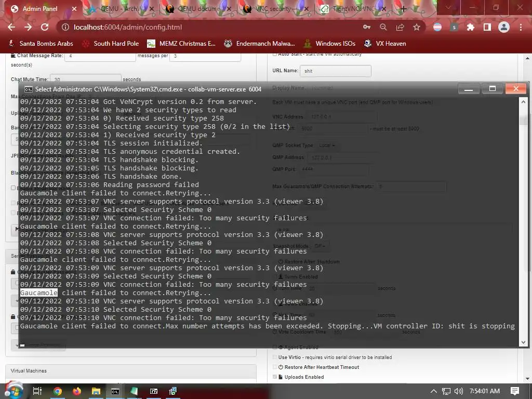This screenshot has height=399, width=532.
Task: Share this page using the share icon
Action: (400, 27)
